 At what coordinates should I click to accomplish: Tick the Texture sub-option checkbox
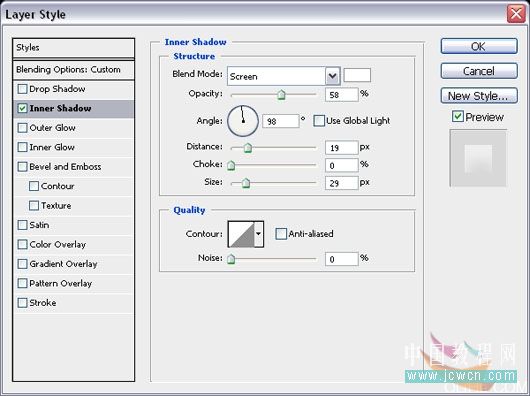tap(34, 206)
